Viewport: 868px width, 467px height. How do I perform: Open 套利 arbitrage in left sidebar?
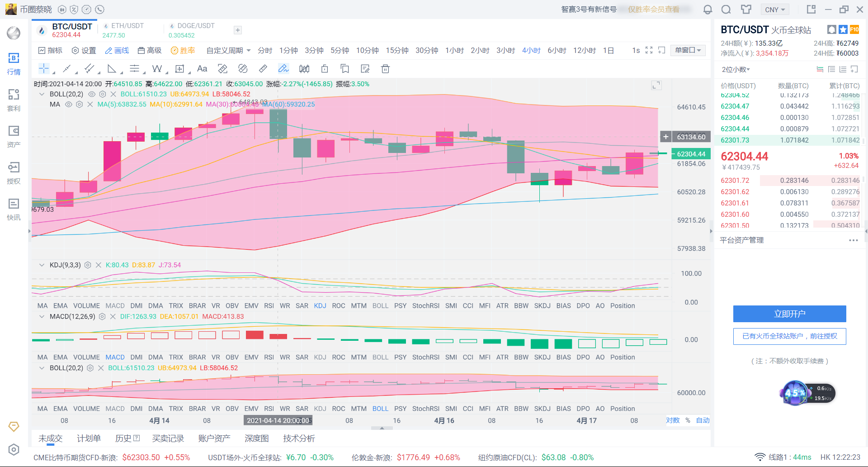[x=14, y=100]
